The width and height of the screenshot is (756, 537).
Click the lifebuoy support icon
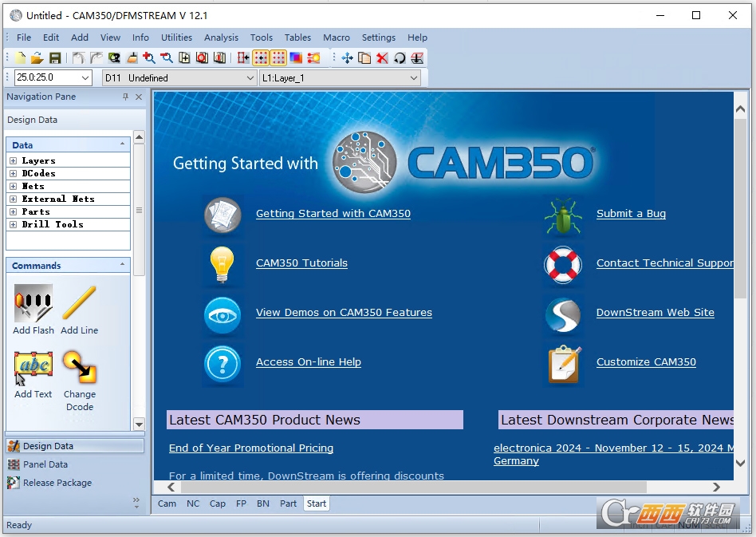(563, 265)
